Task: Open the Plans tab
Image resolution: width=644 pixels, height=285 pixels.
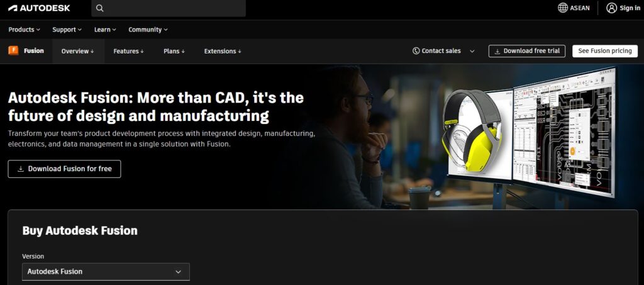Action: (x=174, y=51)
